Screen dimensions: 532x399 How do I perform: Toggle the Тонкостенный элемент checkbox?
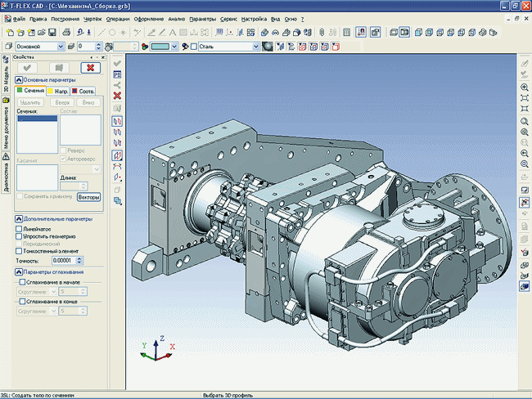pyautogui.click(x=19, y=251)
